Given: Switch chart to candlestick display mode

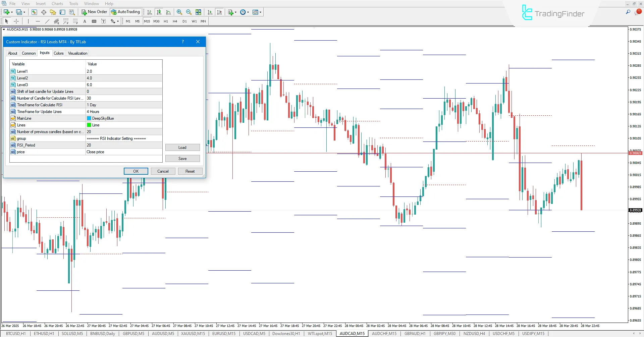Looking at the screenshot, I should point(159,12).
